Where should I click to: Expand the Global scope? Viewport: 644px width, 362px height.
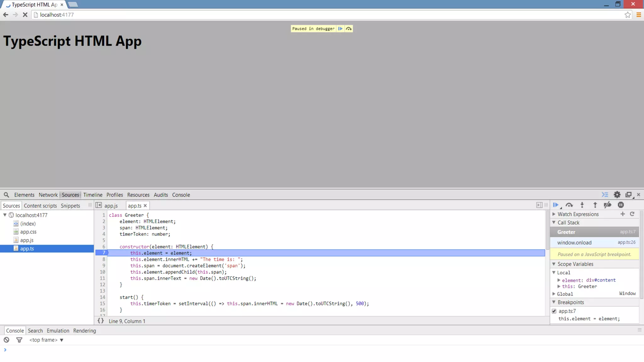click(x=554, y=294)
